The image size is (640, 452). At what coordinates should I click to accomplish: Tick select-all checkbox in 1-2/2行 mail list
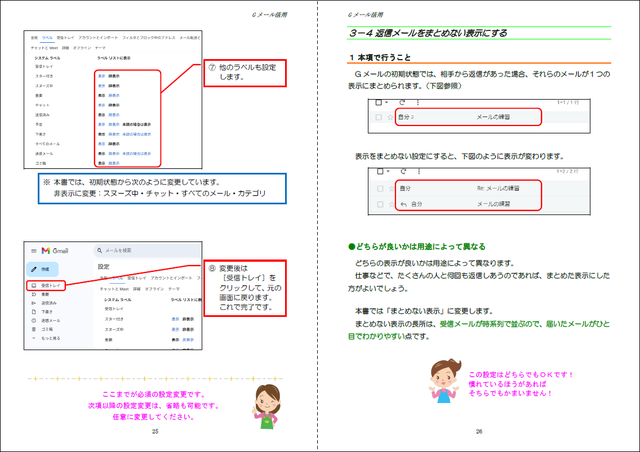pyautogui.click(x=380, y=171)
